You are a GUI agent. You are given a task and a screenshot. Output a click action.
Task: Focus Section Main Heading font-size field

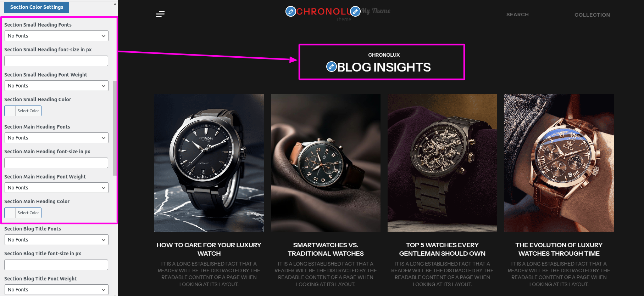coord(56,163)
